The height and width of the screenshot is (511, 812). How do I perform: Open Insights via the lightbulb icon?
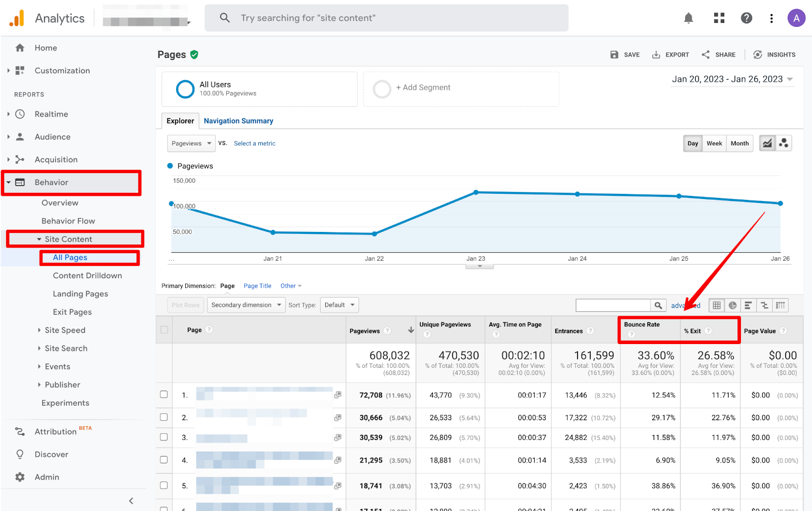click(758, 54)
